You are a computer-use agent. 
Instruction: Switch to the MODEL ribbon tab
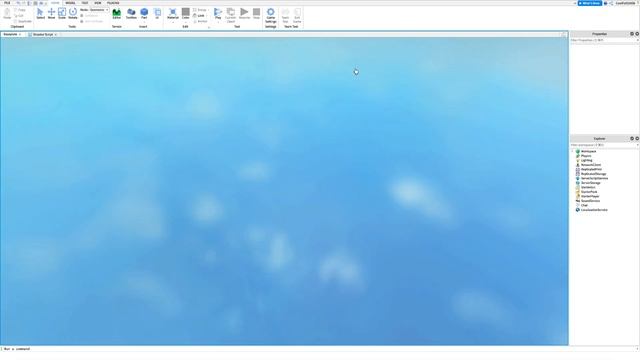[x=70, y=3]
